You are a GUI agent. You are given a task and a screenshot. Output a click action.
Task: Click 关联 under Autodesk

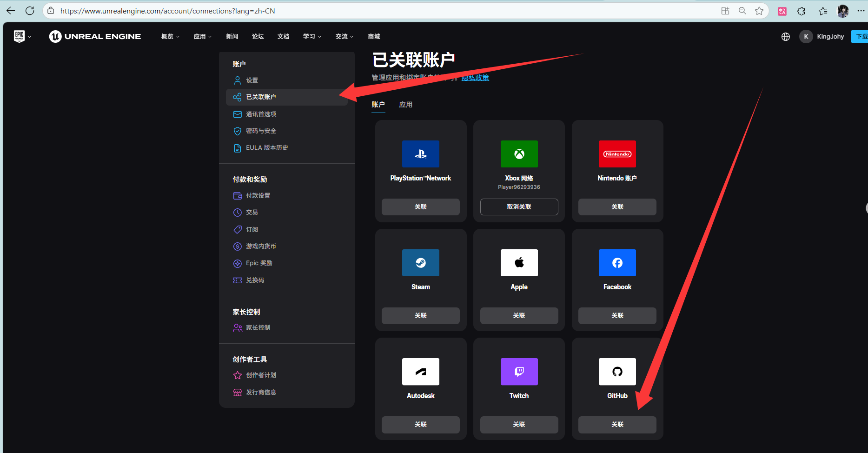(421, 425)
